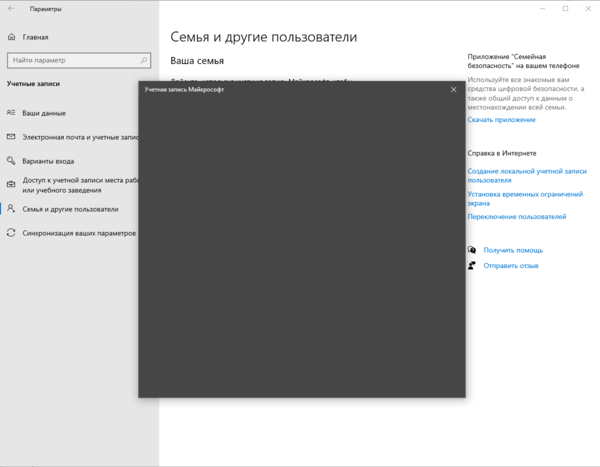Select Семья и другие пользователи item
The width and height of the screenshot is (600, 467).
(x=70, y=209)
